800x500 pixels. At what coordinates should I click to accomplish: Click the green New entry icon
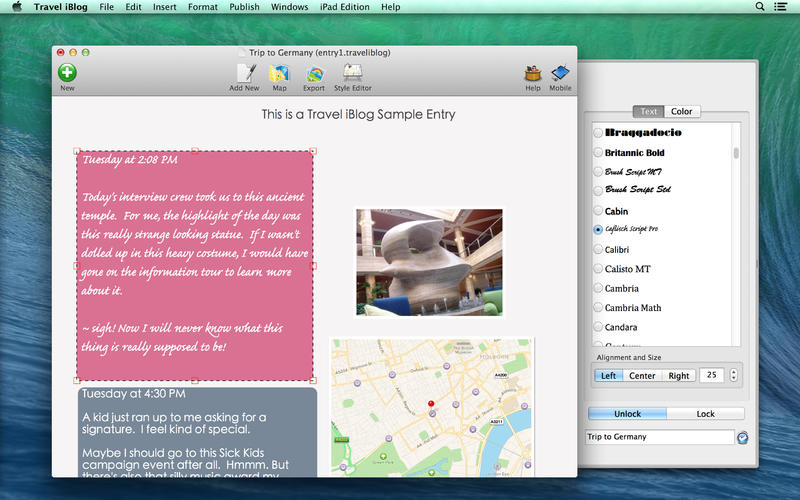coord(67,73)
